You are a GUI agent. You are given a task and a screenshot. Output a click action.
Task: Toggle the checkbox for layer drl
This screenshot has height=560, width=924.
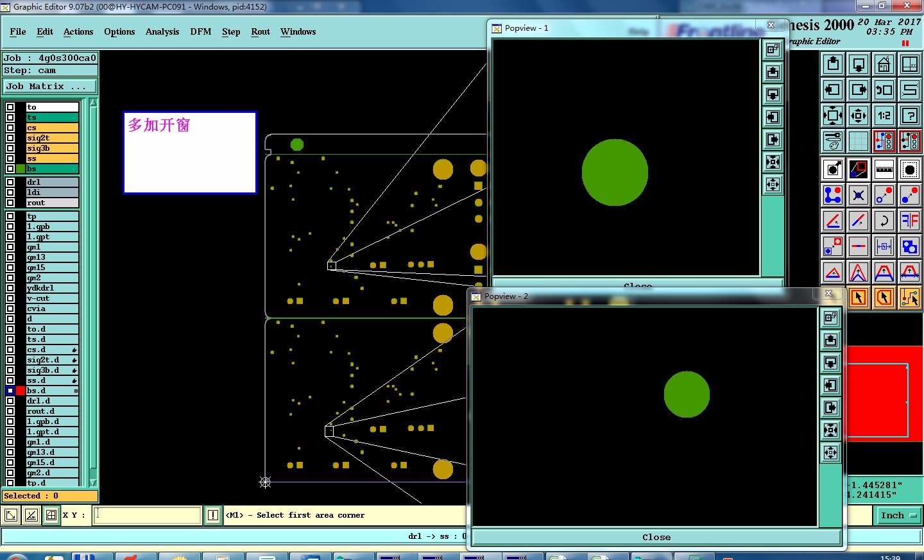(x=10, y=182)
